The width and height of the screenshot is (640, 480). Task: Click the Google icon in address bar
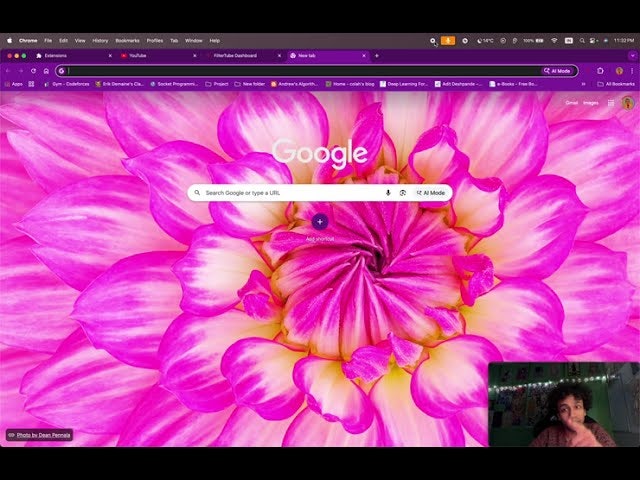point(61,71)
